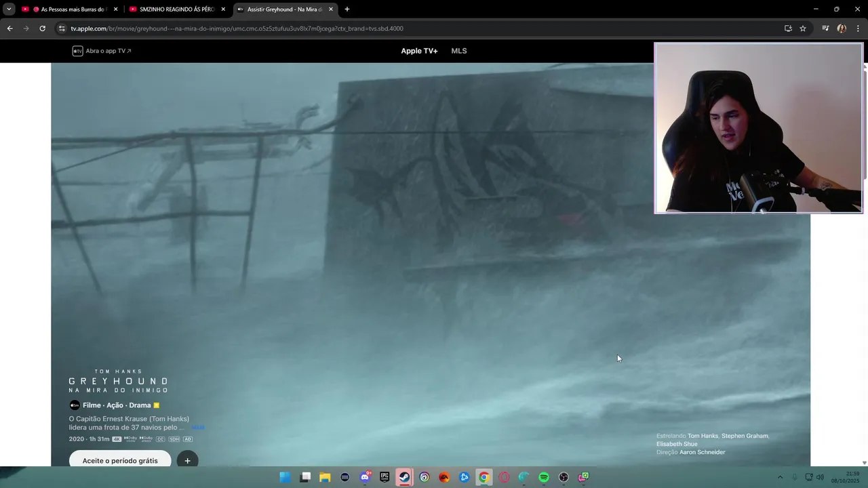Open the EA app from taskbar
Viewport: 868px width, 488px height.
coord(444,477)
